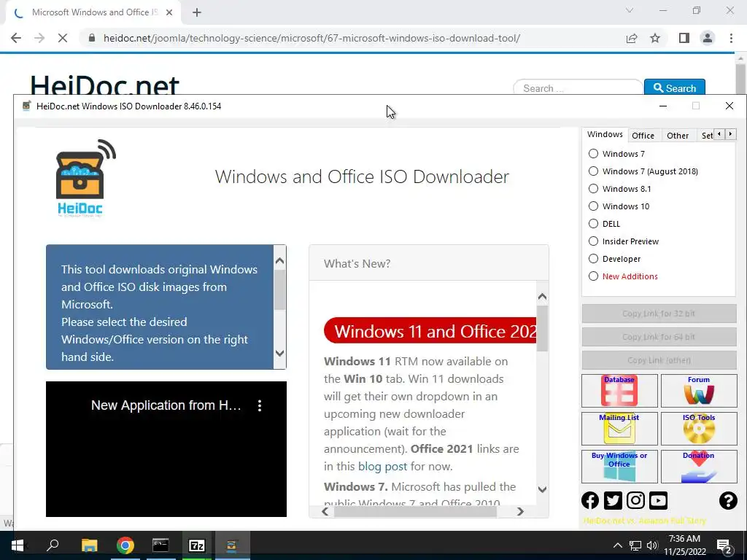This screenshot has width=747, height=560.
Task: Open a new Chrome tab
Action: [x=197, y=13]
